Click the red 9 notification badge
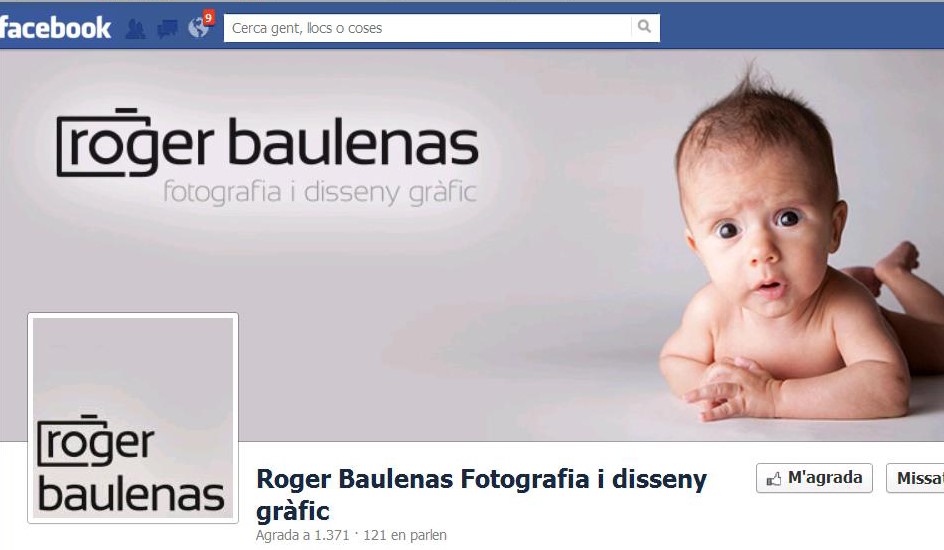The width and height of the screenshot is (944, 550). coord(208,17)
